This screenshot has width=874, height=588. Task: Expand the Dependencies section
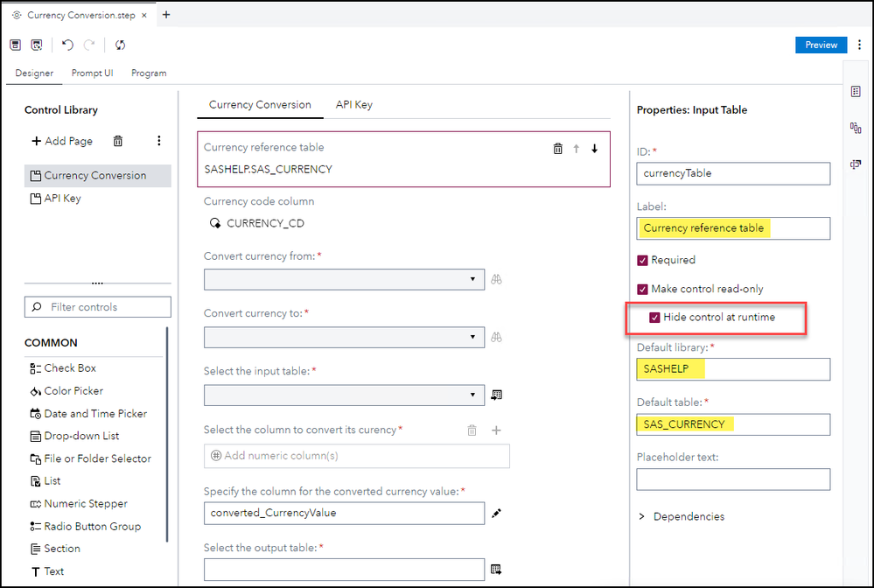[643, 516]
